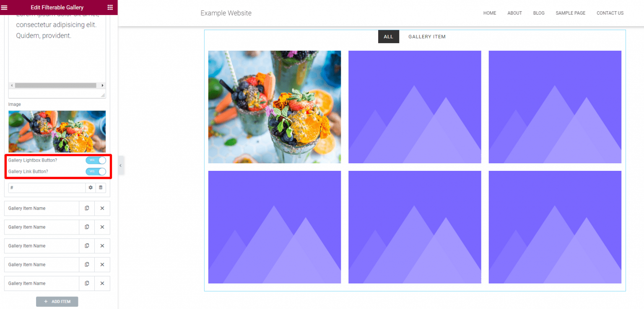Duplicate the first Gallery Item Name
644x309 pixels.
87,208
